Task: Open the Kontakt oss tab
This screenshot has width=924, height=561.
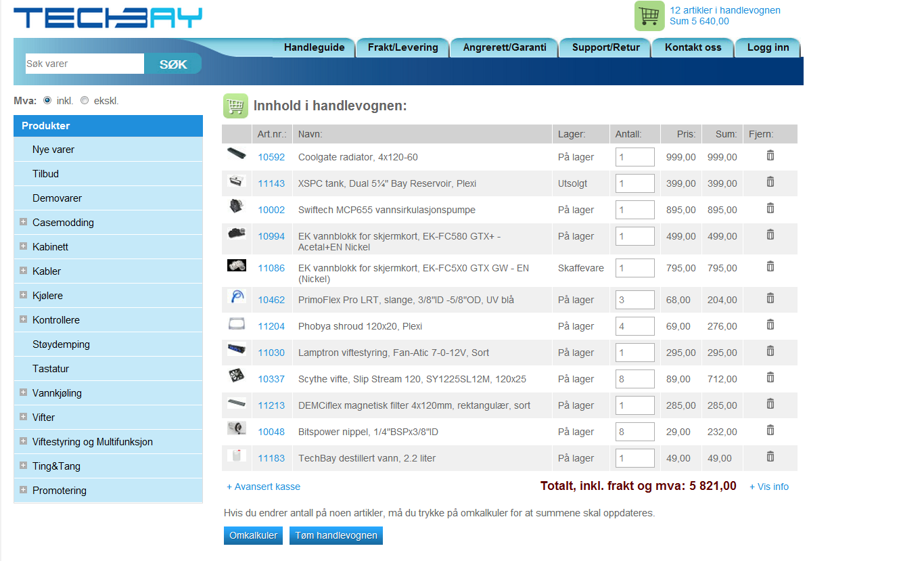Action: coord(693,47)
